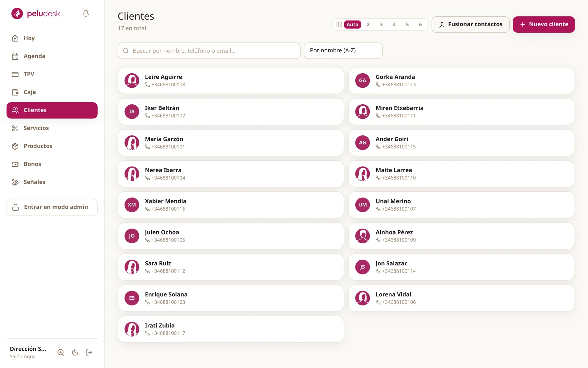Viewport: 588px width, 368px height.
Task: Click the peludesk logo icon
Action: click(17, 13)
